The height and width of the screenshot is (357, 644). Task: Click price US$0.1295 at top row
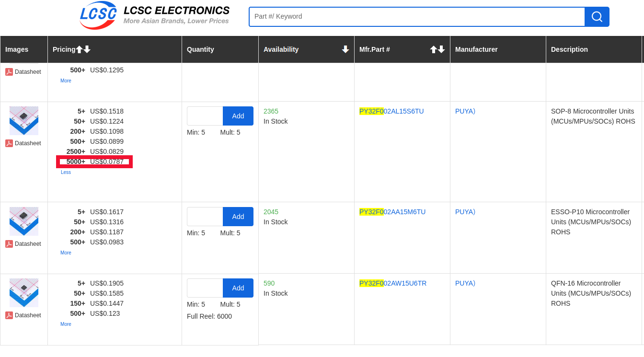[107, 70]
